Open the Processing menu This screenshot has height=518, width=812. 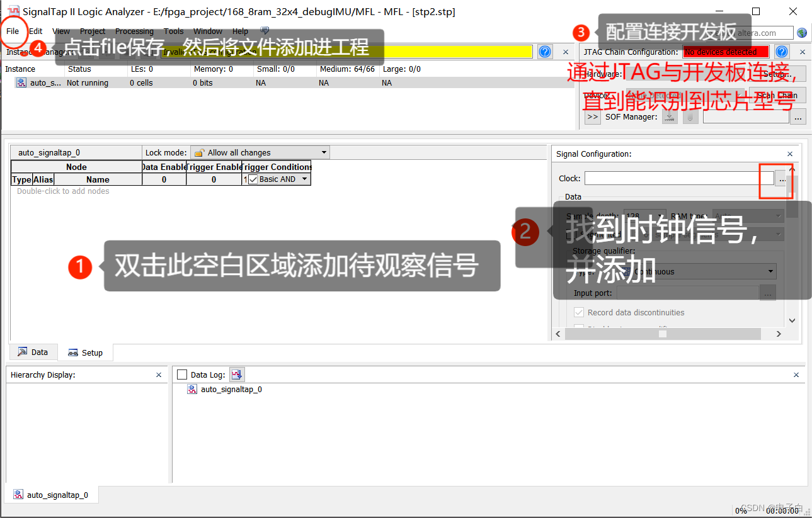134,31
